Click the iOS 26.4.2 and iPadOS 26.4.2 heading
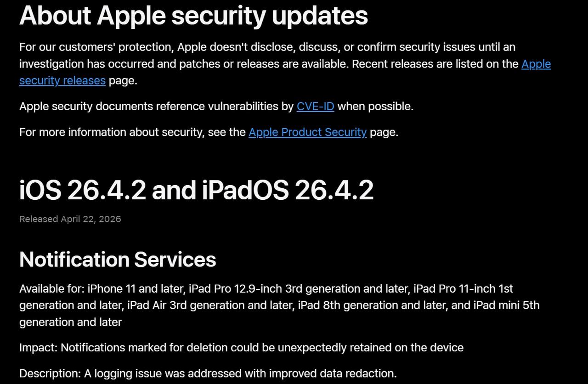588x384 pixels. (x=196, y=190)
